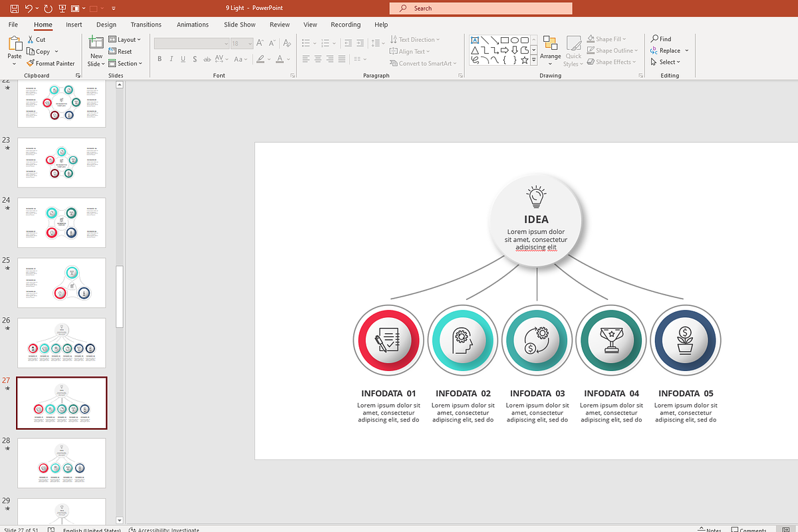Clear all formatting eraser icon
The width and height of the screenshot is (798, 532).
(x=287, y=43)
